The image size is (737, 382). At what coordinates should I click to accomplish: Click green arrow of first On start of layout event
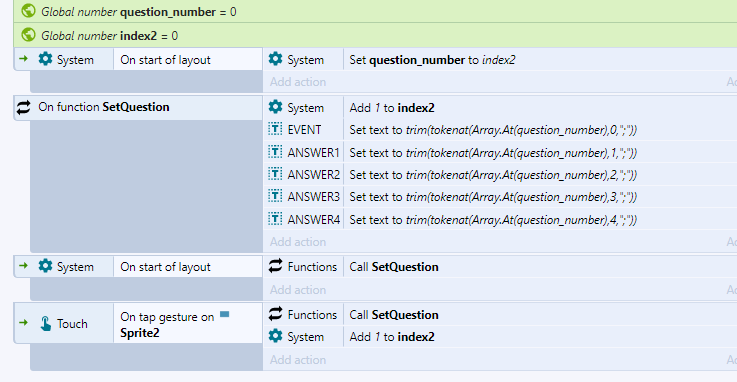click(24, 59)
